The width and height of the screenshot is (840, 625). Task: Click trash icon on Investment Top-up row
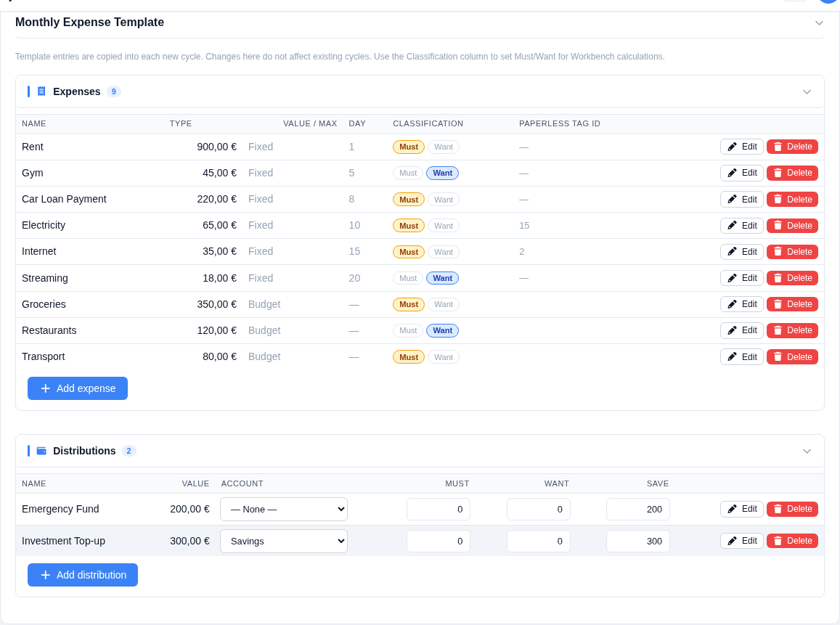coord(778,541)
